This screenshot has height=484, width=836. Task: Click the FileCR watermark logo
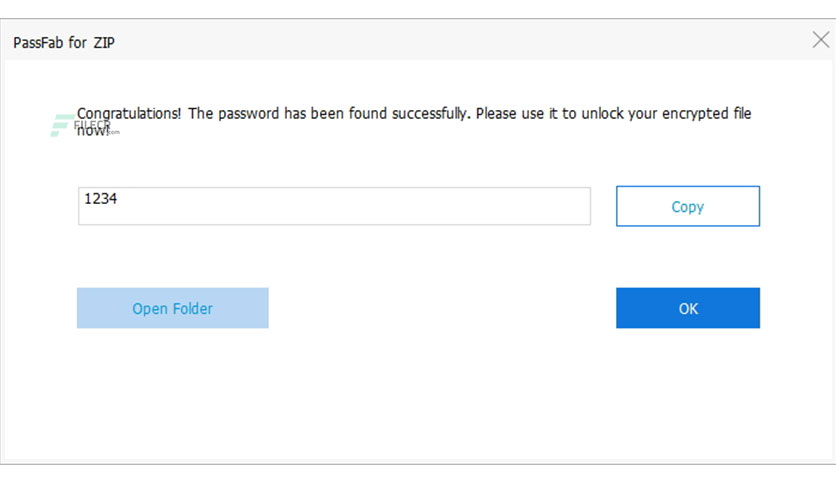pos(84,125)
